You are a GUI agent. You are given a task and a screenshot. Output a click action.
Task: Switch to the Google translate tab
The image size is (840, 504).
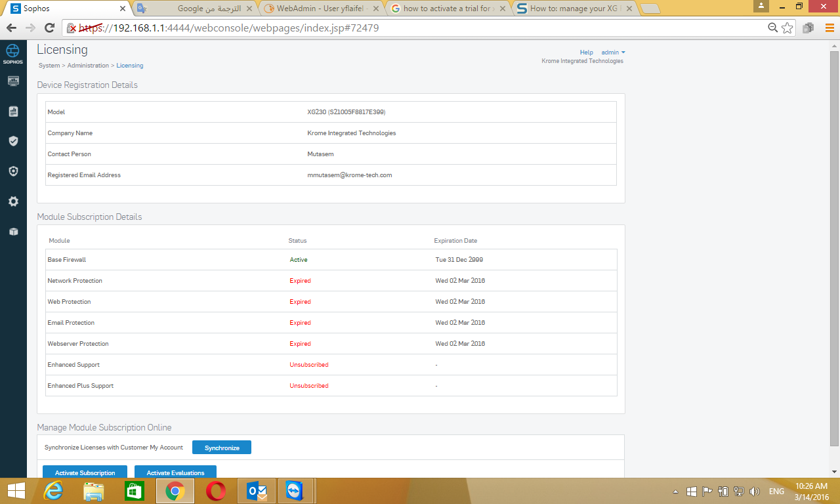[194, 9]
